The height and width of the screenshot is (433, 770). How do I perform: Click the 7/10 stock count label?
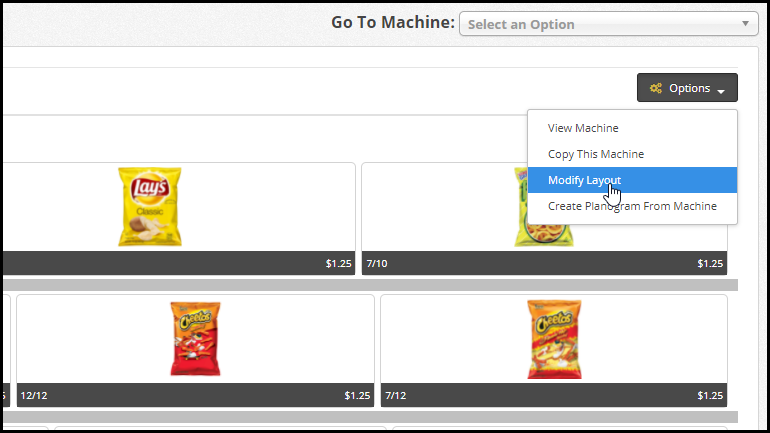click(x=377, y=264)
